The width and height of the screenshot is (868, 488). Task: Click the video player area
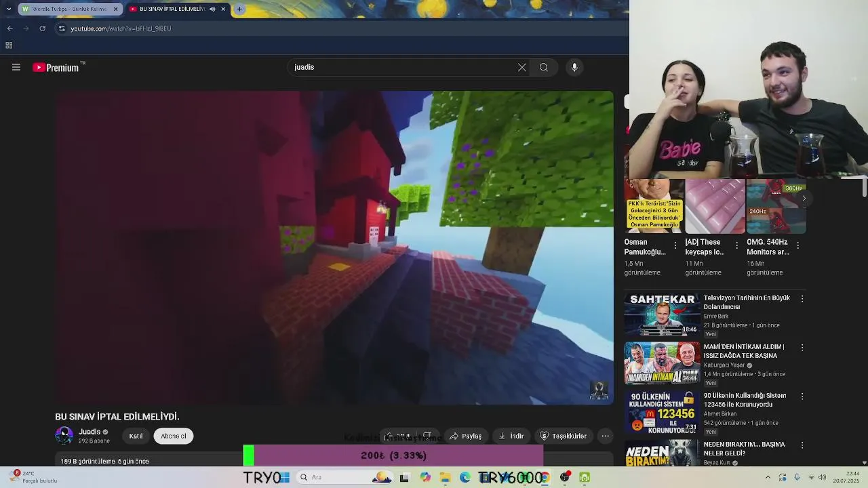334,248
